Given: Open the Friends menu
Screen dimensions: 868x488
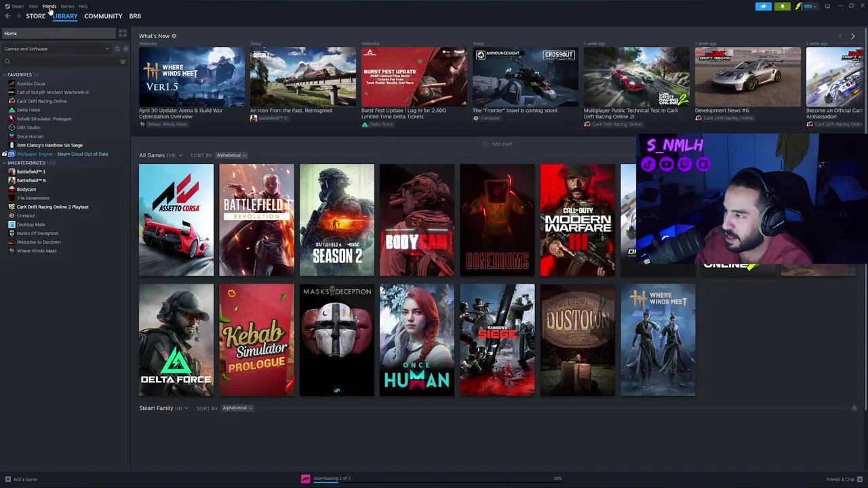Looking at the screenshot, I should pos(50,6).
